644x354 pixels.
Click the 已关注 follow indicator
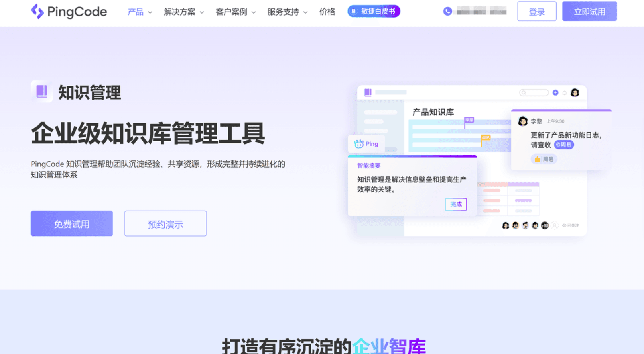(x=571, y=225)
